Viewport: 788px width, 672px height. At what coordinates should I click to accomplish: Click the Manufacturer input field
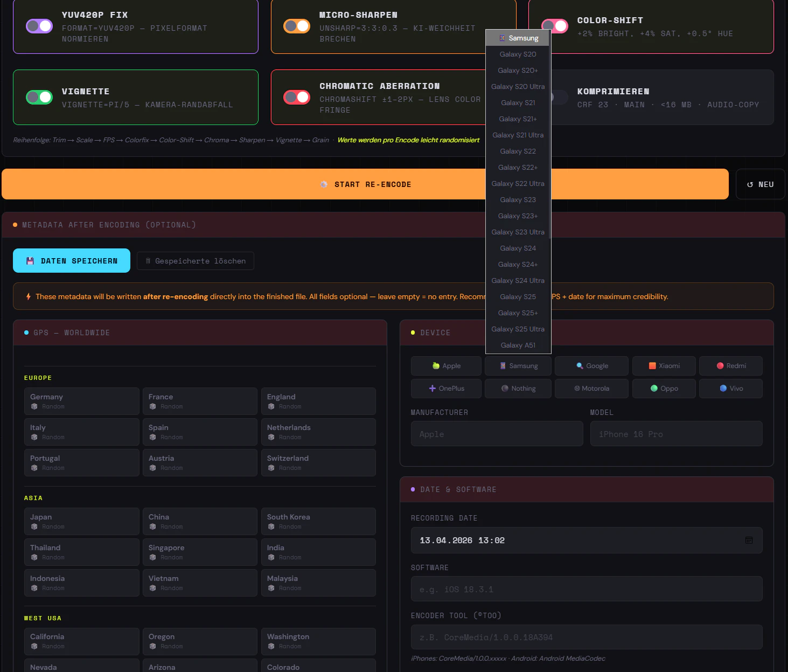coord(497,434)
